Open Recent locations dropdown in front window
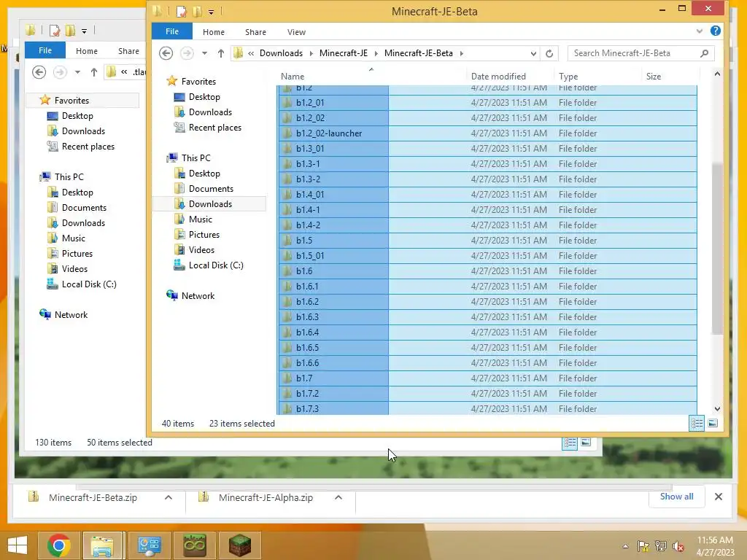This screenshot has height=560, width=747. tap(204, 53)
